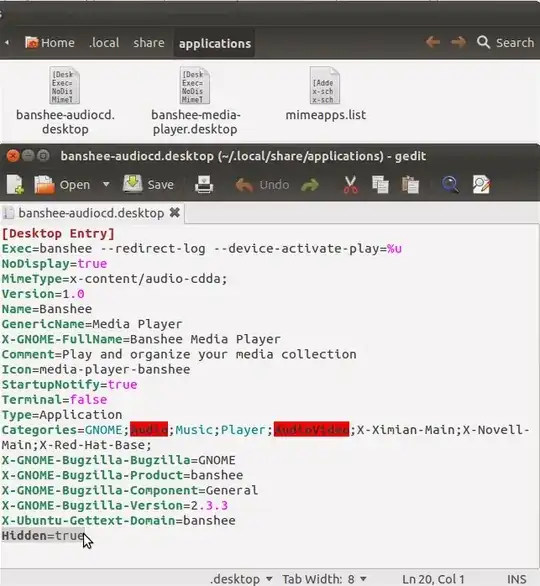Click the StartupNotify=true line

coord(70,385)
